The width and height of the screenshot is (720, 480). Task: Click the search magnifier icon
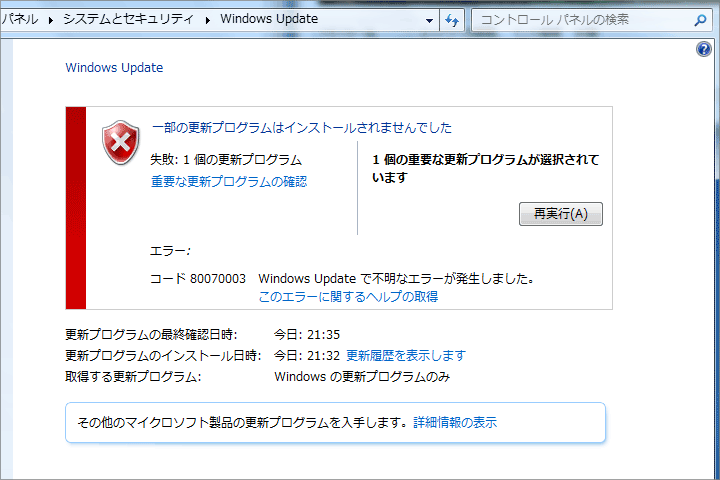tap(700, 20)
